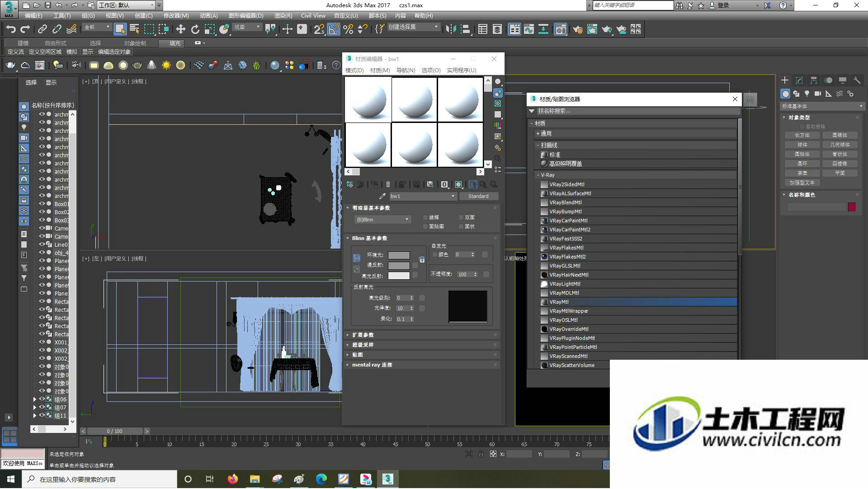Click the 环境光 color swatch

(x=399, y=255)
